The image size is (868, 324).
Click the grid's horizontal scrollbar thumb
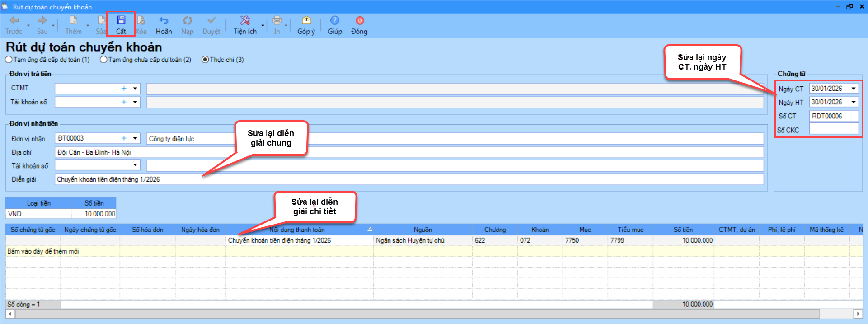click(x=417, y=314)
